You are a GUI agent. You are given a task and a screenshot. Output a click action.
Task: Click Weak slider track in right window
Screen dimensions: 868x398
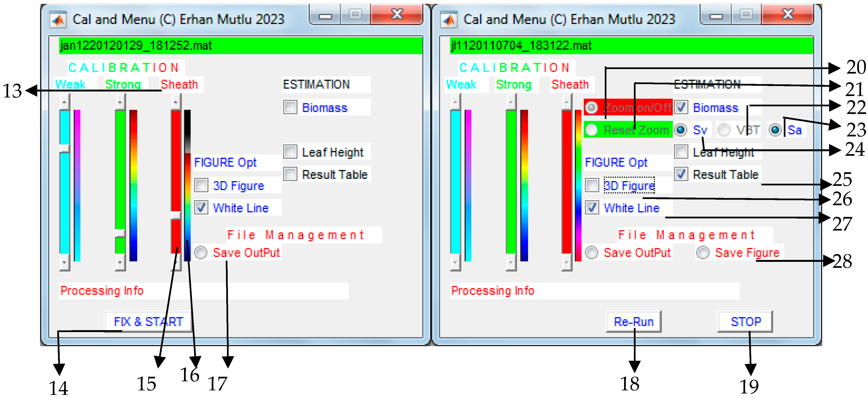click(x=455, y=182)
